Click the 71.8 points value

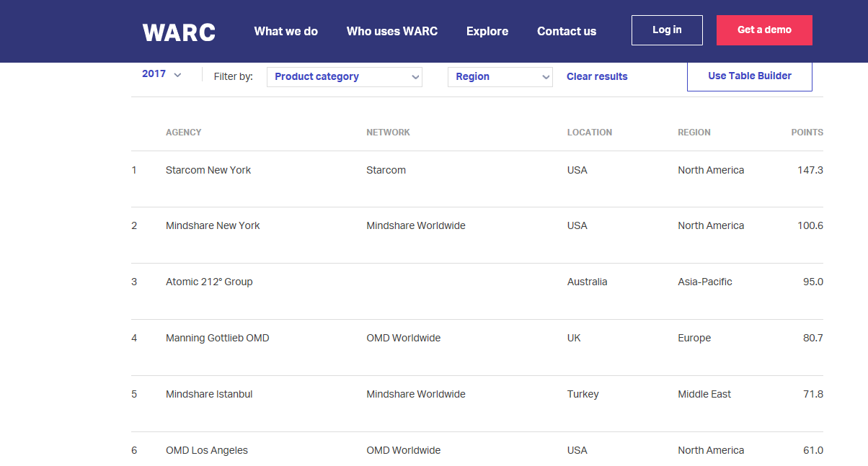click(x=813, y=394)
